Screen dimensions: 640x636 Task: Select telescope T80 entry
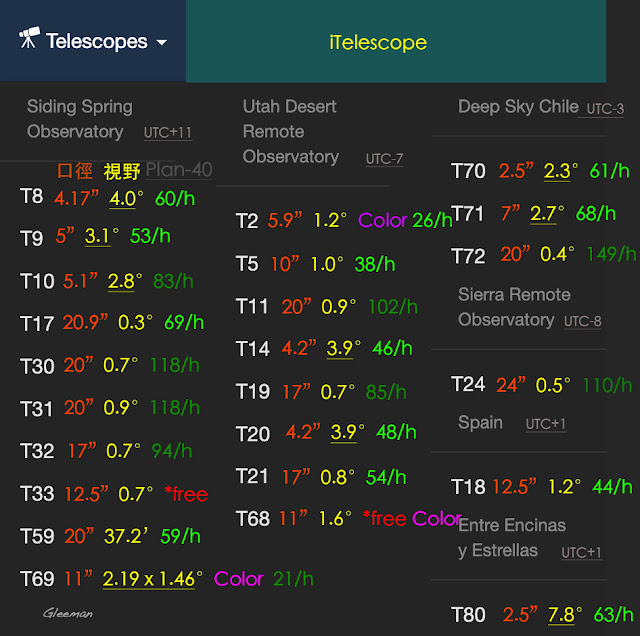point(468,615)
